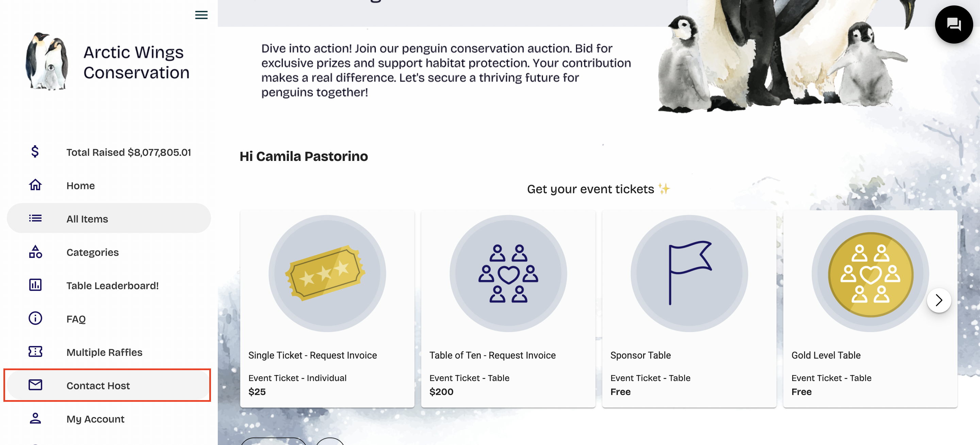Click the Arctic Wings Conservation penguin logo
Viewport: 980px width, 445px height.
47,61
